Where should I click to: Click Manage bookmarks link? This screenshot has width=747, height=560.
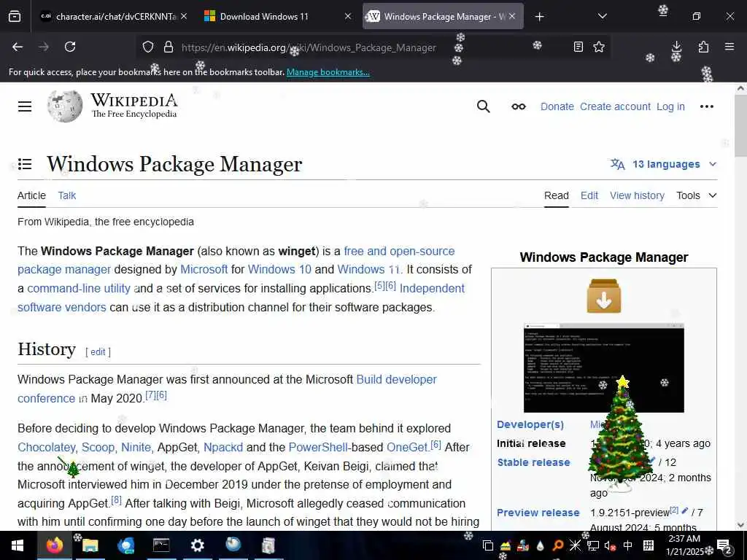[x=328, y=72]
